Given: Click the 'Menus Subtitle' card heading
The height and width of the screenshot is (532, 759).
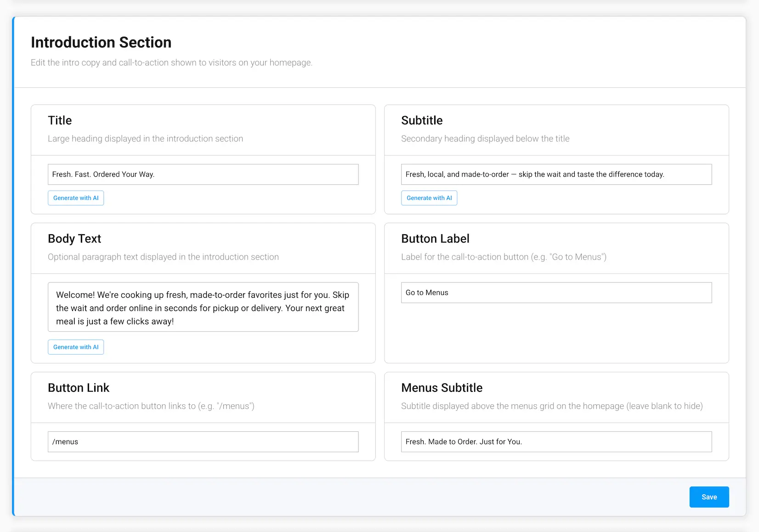Looking at the screenshot, I should pyautogui.click(x=442, y=388).
